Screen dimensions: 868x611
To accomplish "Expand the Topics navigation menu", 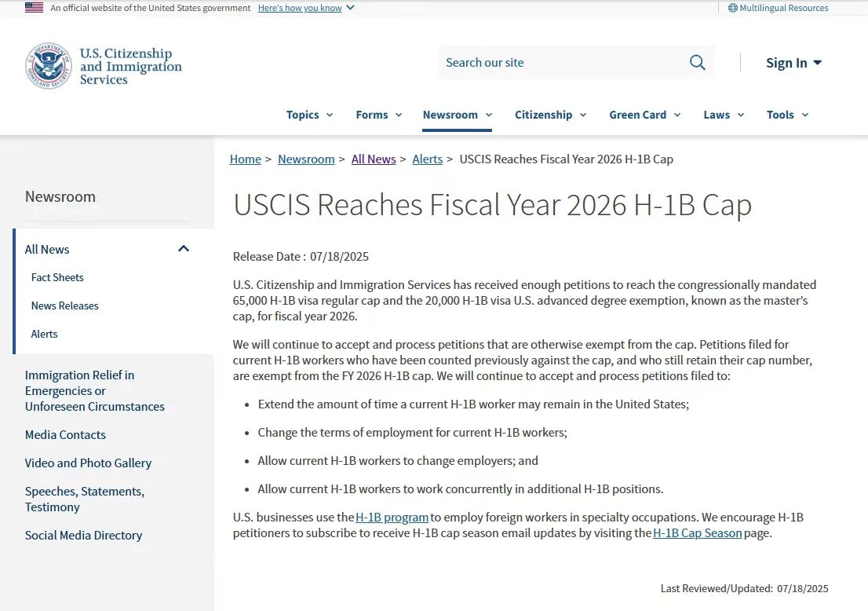I will pyautogui.click(x=309, y=115).
